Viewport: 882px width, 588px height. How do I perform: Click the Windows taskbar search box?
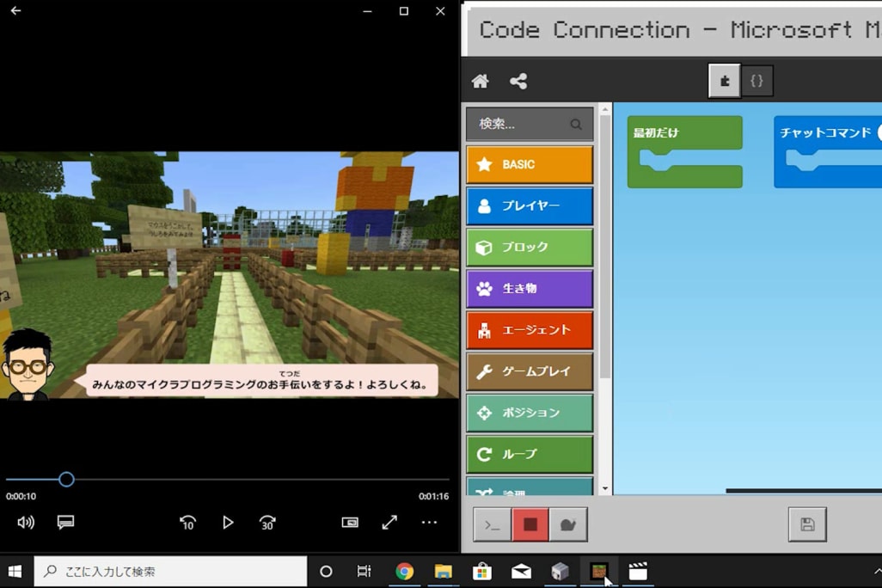[170, 572]
